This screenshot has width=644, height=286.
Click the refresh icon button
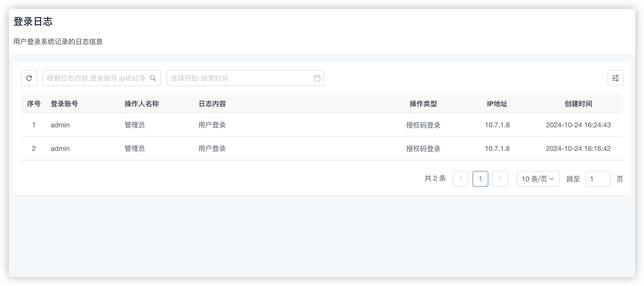click(29, 78)
